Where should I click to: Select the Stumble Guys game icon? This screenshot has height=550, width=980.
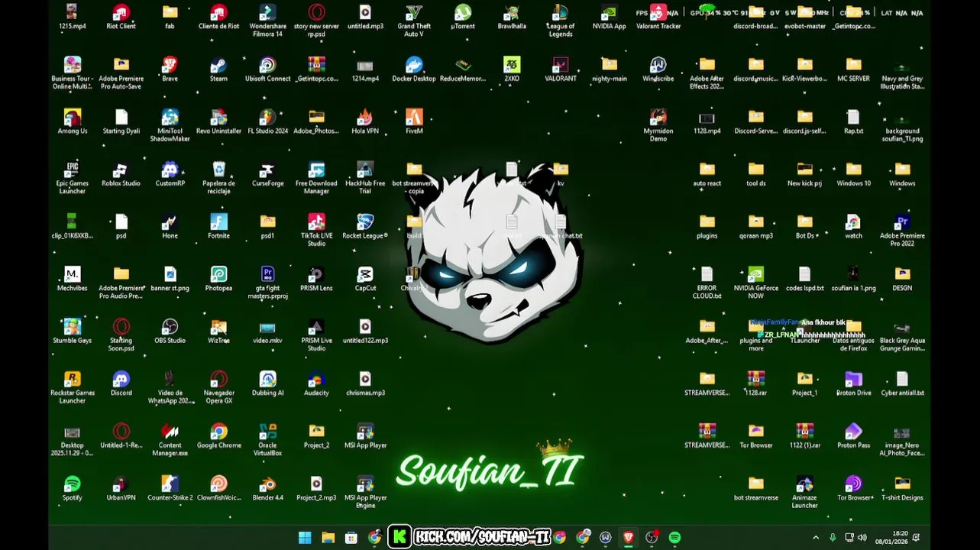tap(73, 332)
